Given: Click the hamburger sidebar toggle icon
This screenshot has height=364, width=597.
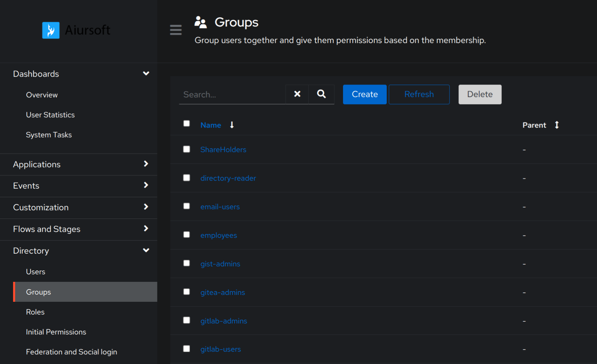Looking at the screenshot, I should pos(176,30).
